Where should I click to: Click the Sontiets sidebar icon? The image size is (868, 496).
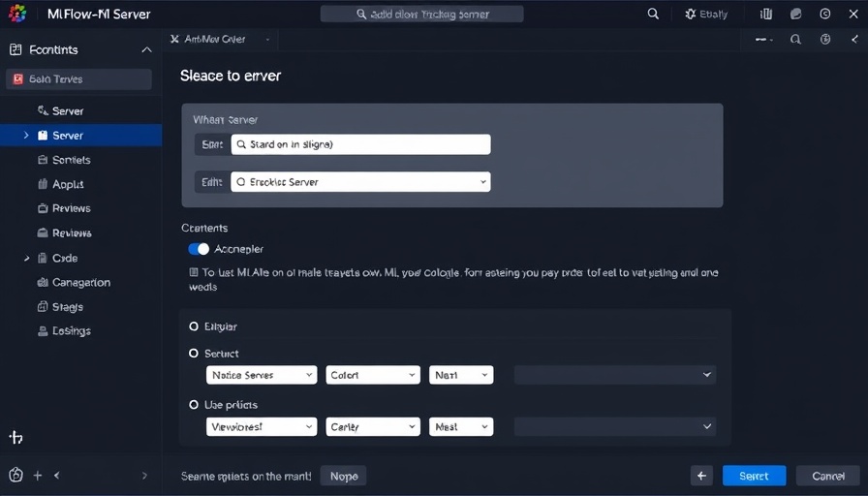[43, 160]
